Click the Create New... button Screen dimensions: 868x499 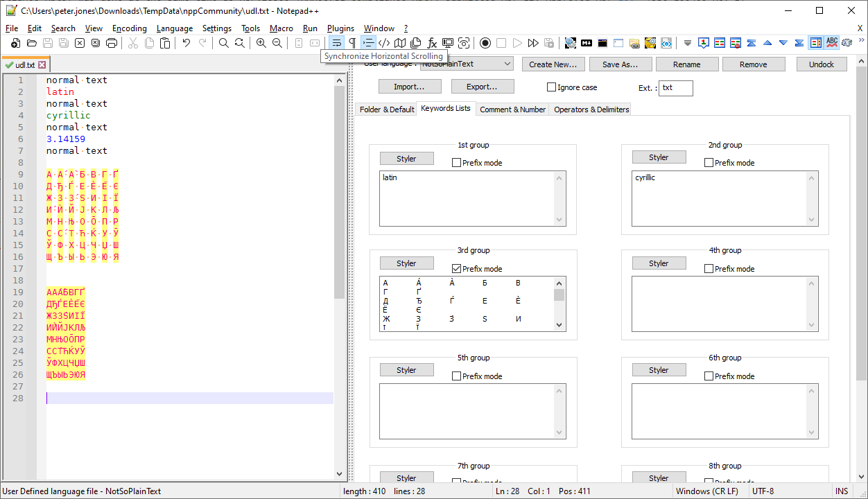pyautogui.click(x=553, y=64)
